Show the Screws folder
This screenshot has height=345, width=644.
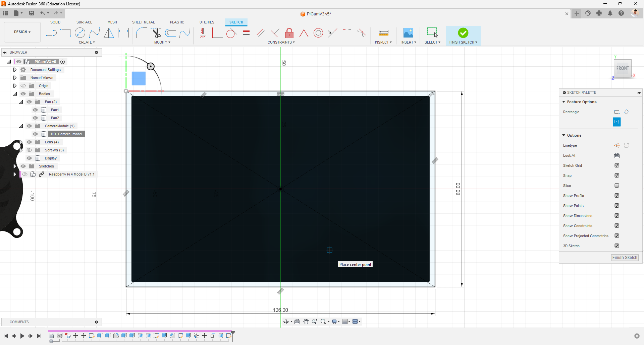tap(29, 150)
